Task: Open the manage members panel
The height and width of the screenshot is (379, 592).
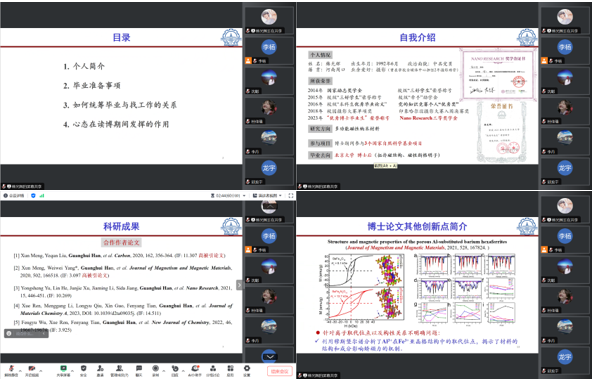Action: click(x=119, y=370)
